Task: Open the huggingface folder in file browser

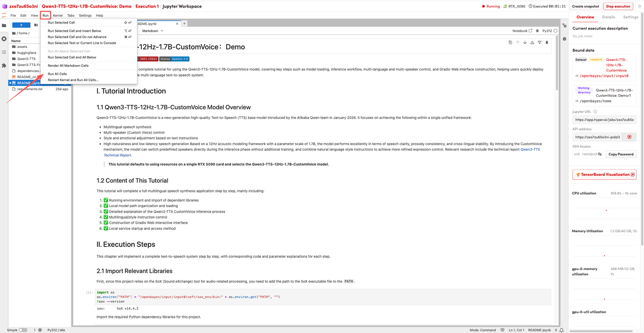Action: [27, 53]
